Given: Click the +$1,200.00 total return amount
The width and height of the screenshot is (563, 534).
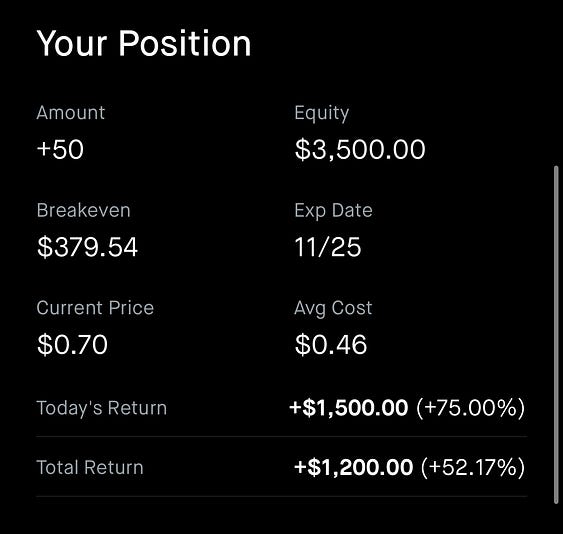Looking at the screenshot, I should pos(353,468).
